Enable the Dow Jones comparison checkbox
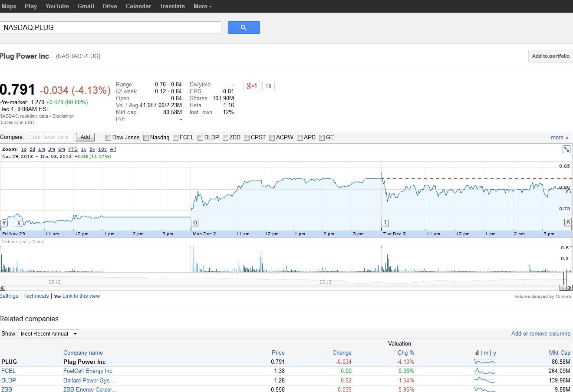The image size is (573, 392). [x=108, y=138]
